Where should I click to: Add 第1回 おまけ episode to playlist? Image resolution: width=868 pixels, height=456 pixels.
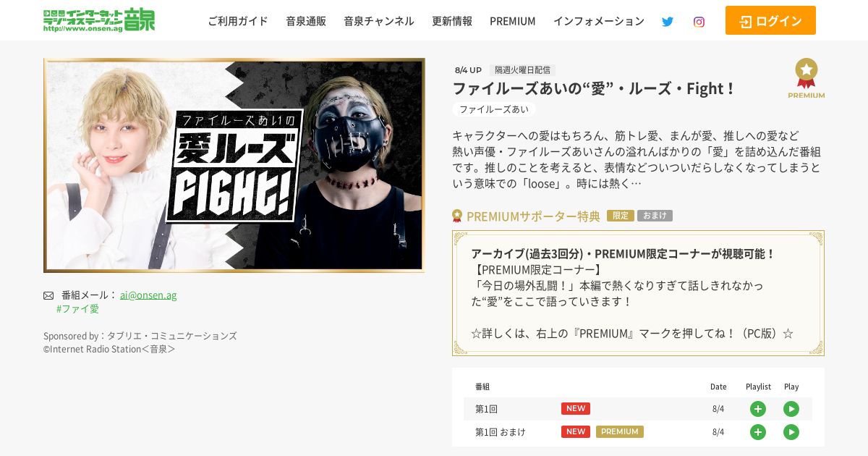pos(758,432)
